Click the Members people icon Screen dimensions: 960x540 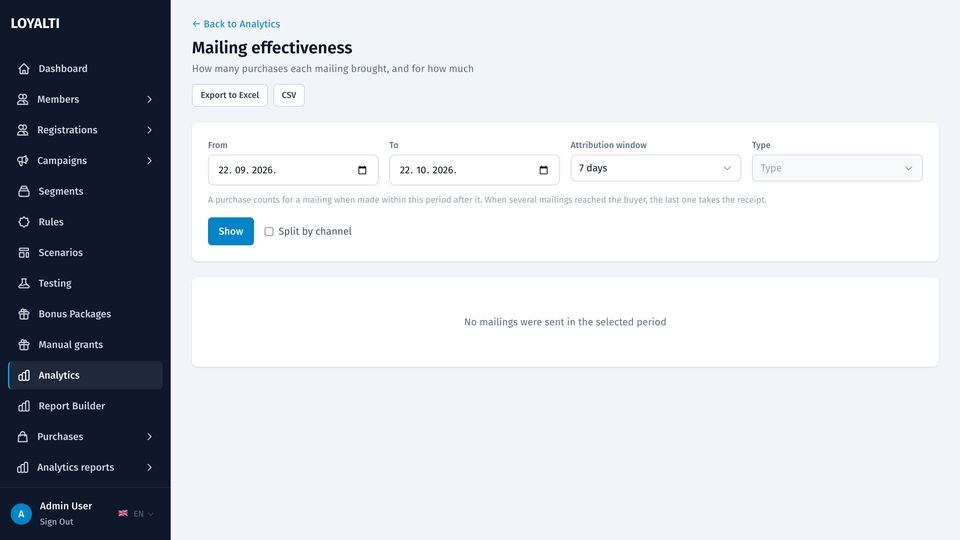click(23, 99)
